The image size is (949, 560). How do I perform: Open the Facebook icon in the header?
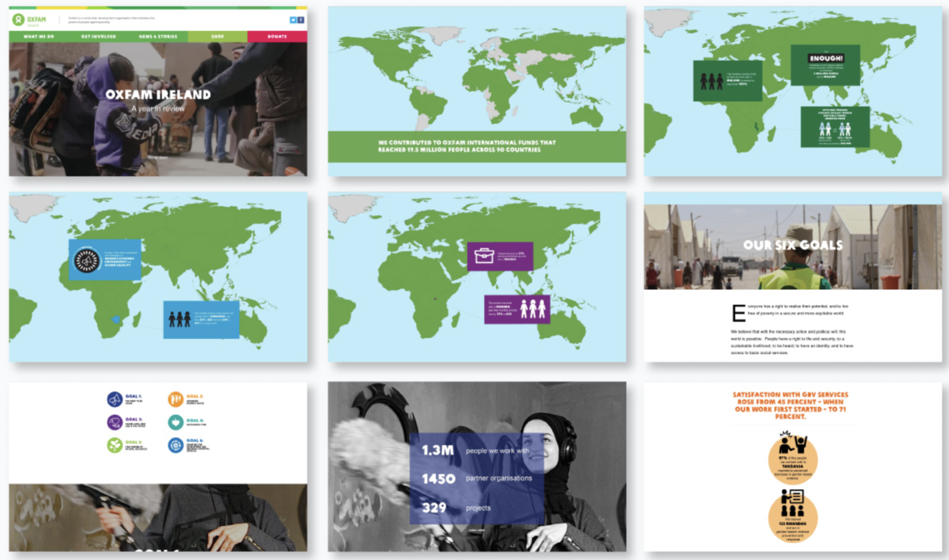[x=301, y=20]
